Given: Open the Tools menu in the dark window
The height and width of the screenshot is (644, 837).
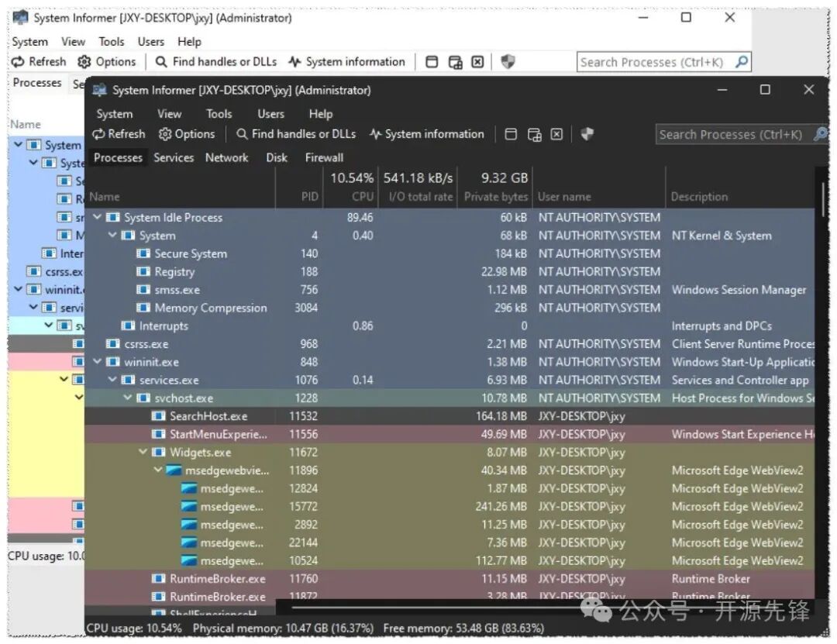Looking at the screenshot, I should tap(219, 113).
